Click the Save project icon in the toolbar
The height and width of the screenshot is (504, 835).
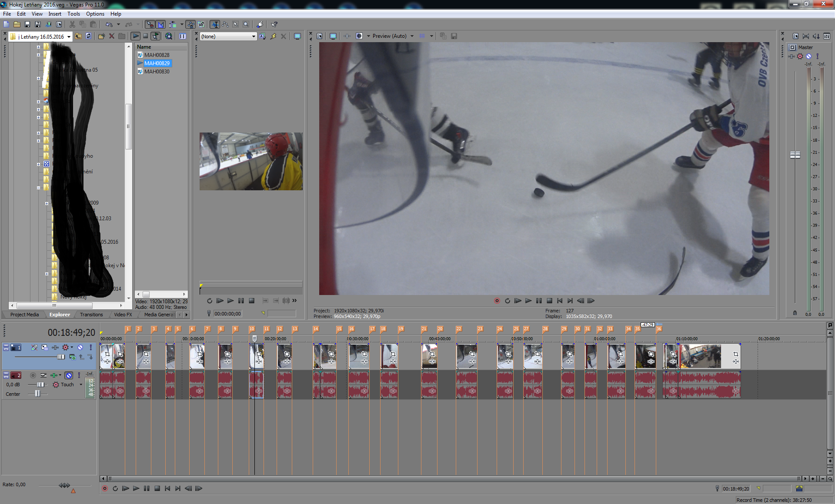click(27, 24)
